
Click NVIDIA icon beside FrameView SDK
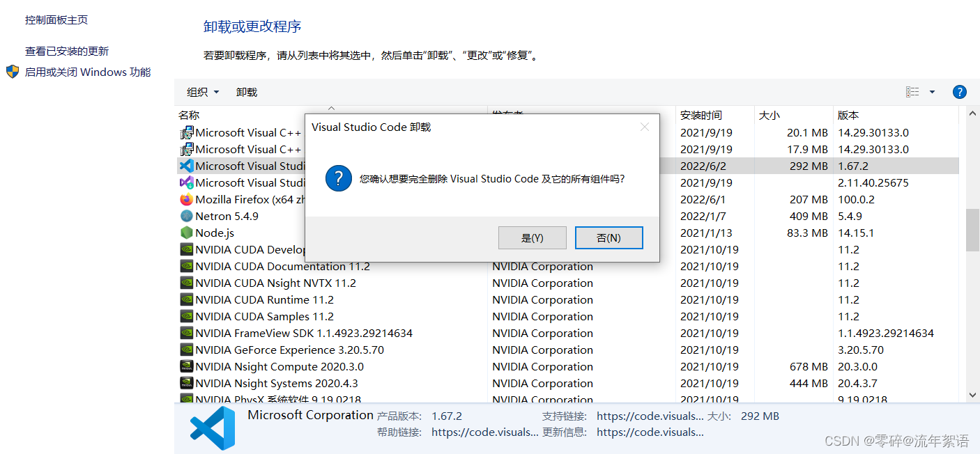coord(186,333)
